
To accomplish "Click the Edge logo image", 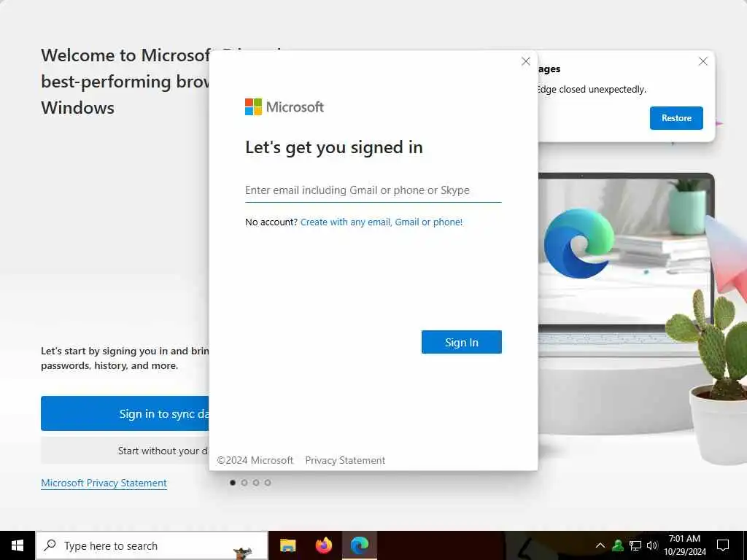I will pyautogui.click(x=579, y=244).
